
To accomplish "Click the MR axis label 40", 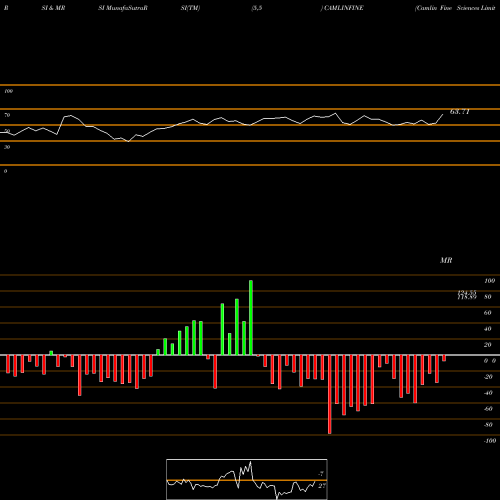I will pyautogui.click(x=488, y=329).
